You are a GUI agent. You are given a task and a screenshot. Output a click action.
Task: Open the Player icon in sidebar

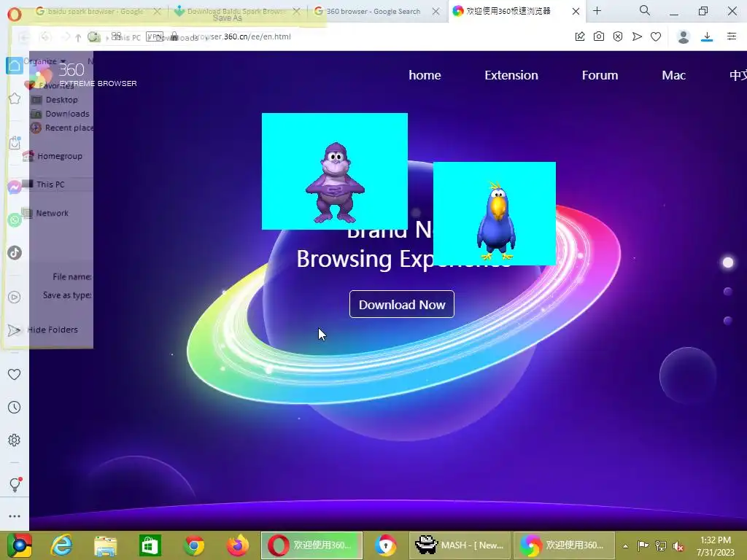(15, 297)
